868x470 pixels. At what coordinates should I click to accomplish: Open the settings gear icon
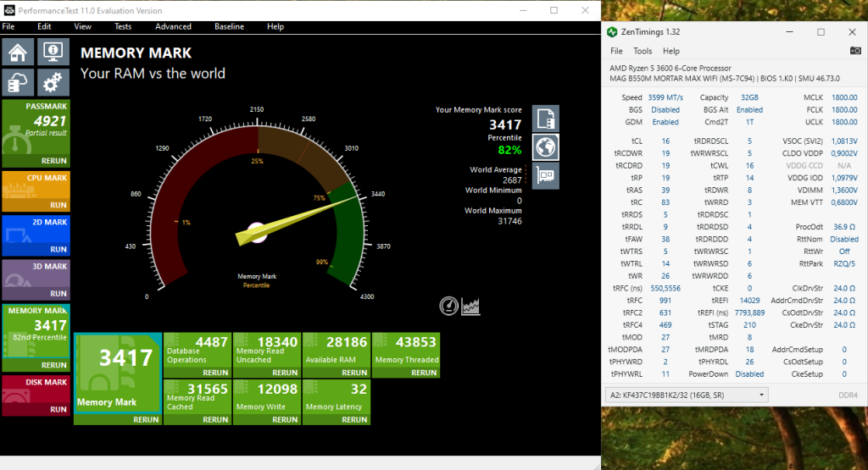pyautogui.click(x=53, y=83)
